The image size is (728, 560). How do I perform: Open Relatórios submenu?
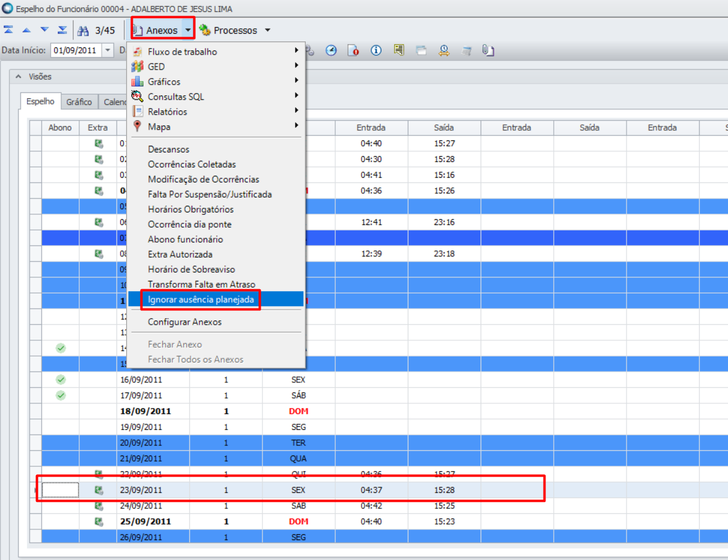[217, 112]
